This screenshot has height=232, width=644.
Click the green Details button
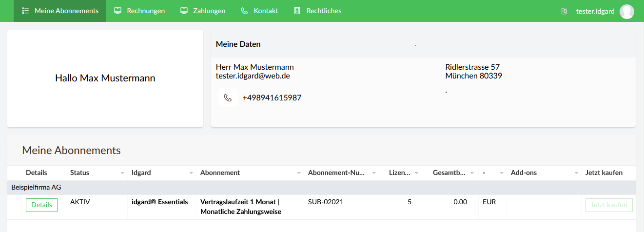point(41,205)
